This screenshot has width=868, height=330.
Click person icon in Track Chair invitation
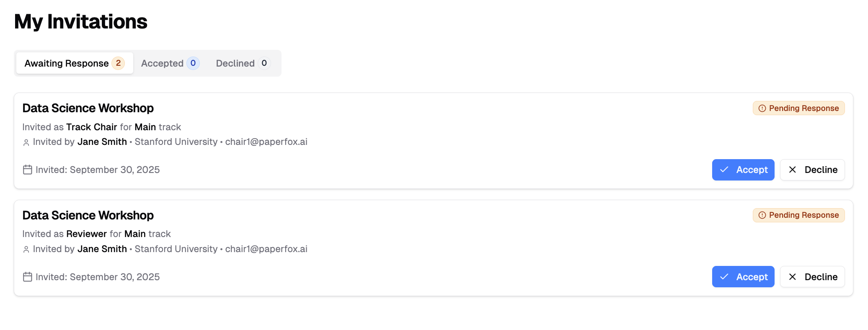[26, 142]
